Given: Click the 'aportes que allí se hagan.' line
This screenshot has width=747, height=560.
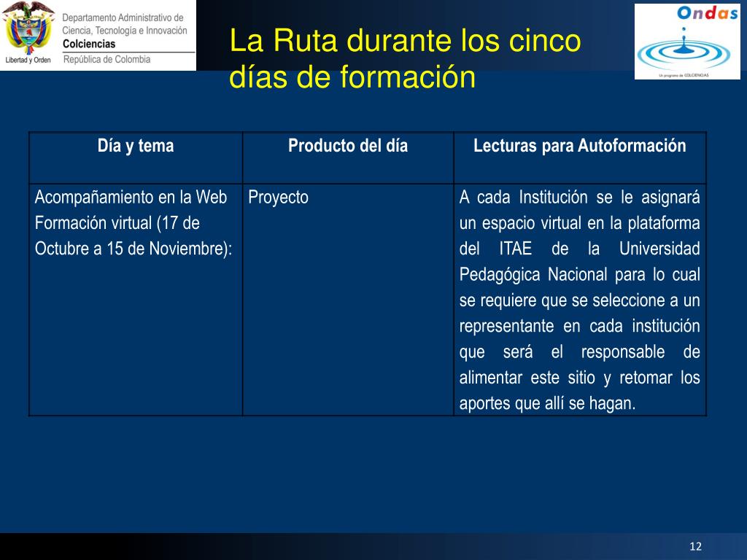Looking at the screenshot, I should (547, 403).
